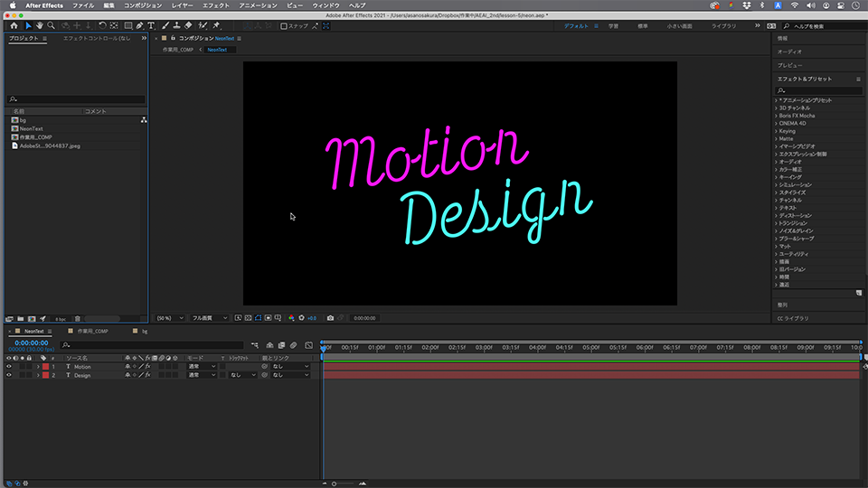This screenshot has height=488, width=868.
Task: Hide the Motion layer with eye icon
Action: pos(8,366)
